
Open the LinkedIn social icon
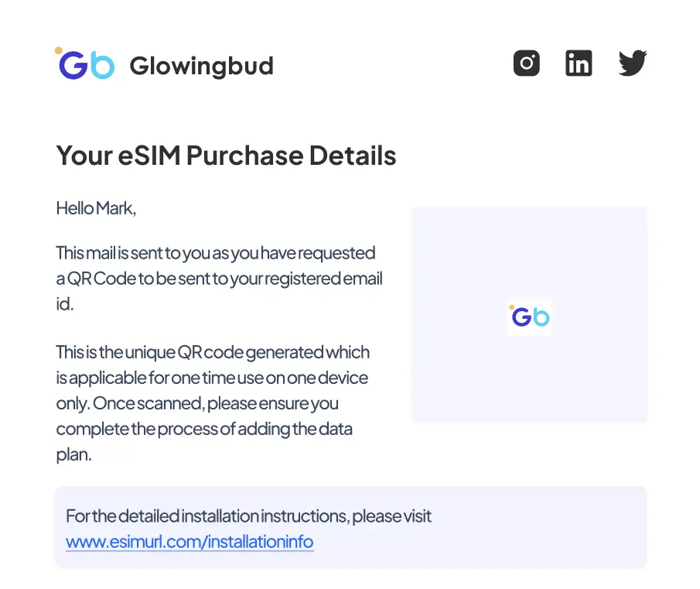(579, 63)
